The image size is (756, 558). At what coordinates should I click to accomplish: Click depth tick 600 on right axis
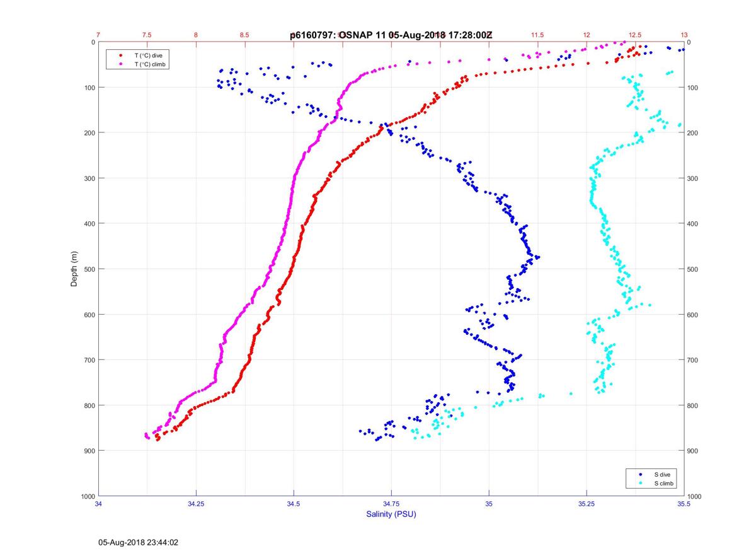coord(694,315)
